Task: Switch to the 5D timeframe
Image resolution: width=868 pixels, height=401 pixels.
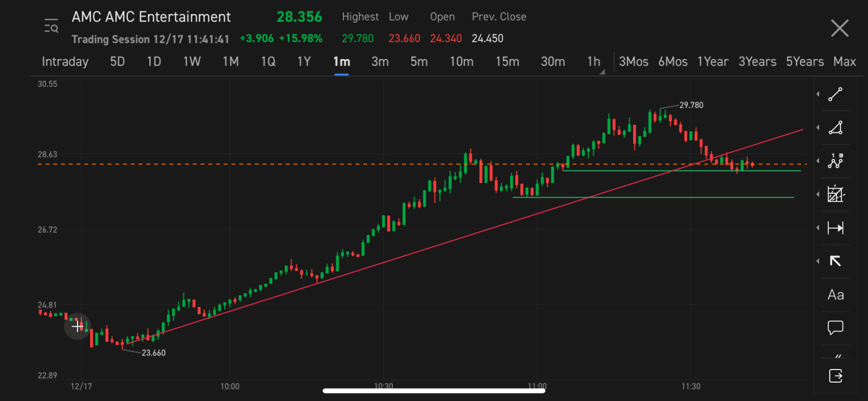Action: [117, 61]
